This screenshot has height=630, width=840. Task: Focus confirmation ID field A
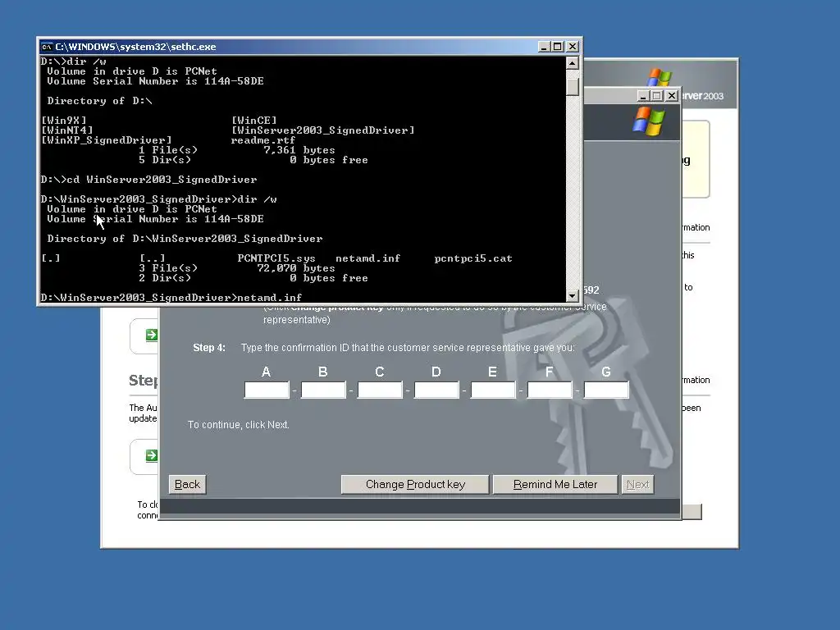click(267, 390)
